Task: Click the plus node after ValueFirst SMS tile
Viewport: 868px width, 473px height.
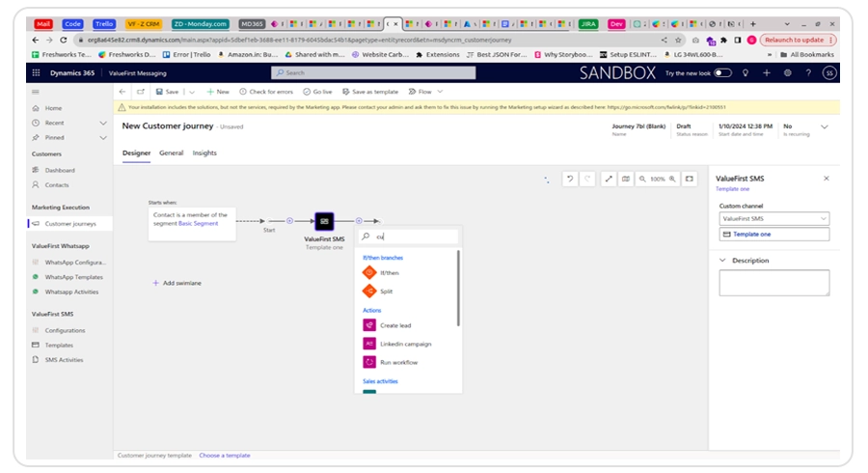Action: [359, 220]
